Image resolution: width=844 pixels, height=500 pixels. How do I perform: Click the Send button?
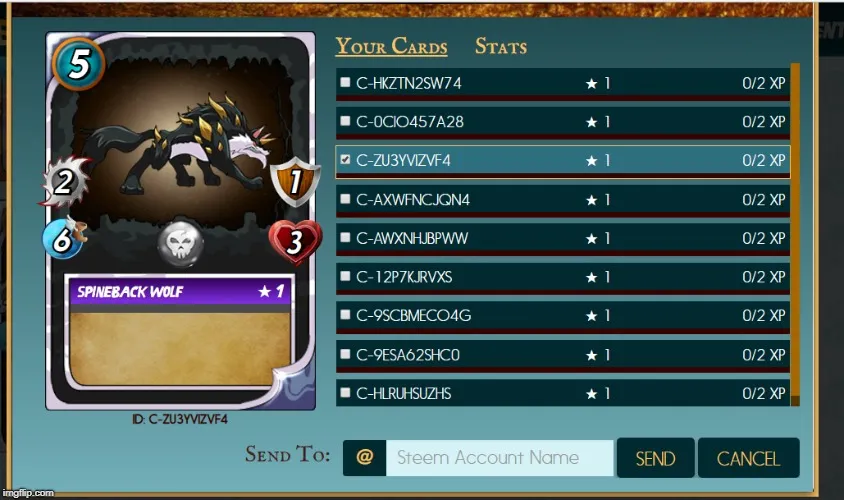click(x=655, y=458)
